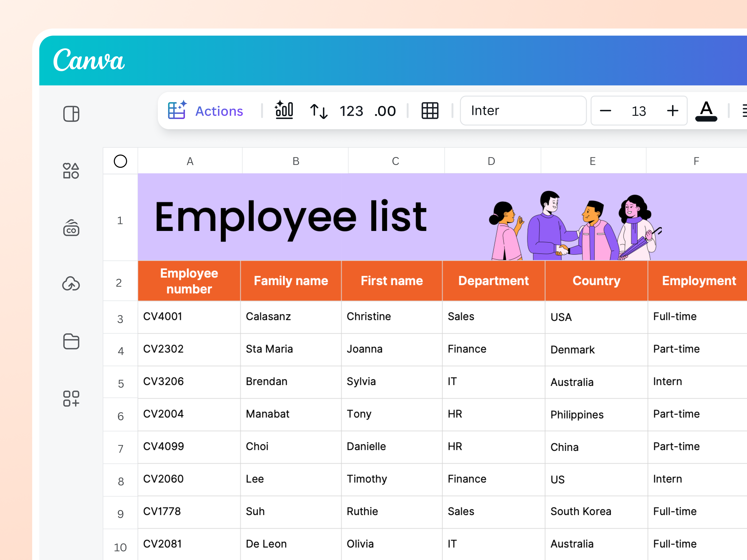Click the sort arrows icon
The image size is (747, 560).
click(319, 111)
